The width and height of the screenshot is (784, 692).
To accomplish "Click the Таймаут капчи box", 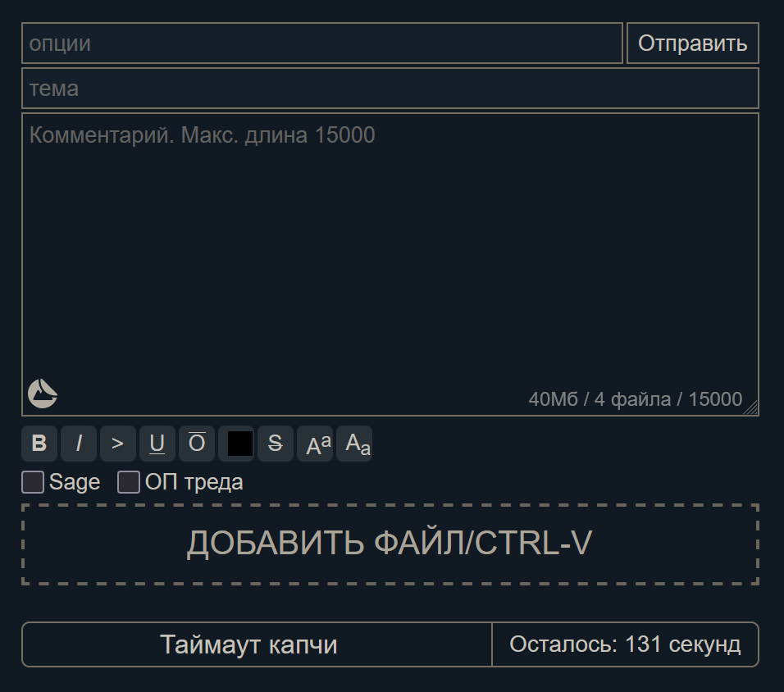I will (x=257, y=644).
